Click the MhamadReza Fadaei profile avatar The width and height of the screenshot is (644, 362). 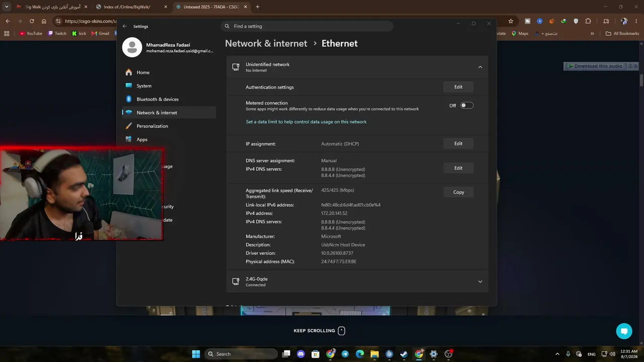pos(132,47)
